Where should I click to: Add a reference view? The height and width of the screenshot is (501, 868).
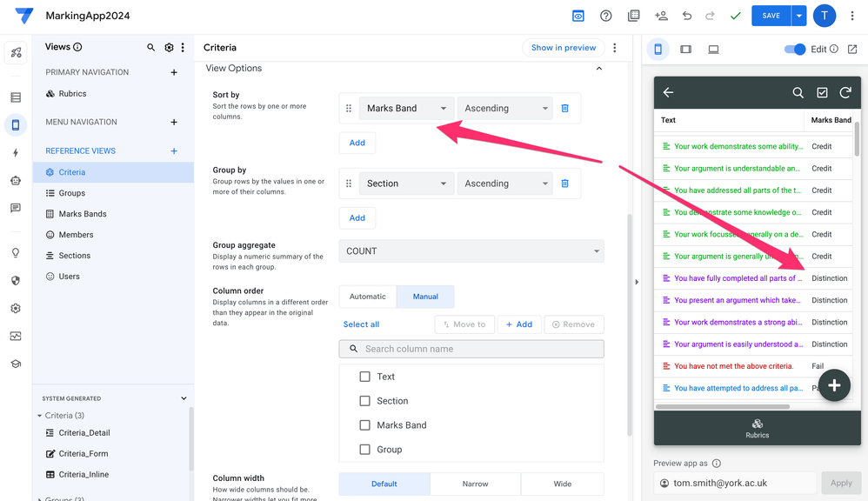point(174,151)
